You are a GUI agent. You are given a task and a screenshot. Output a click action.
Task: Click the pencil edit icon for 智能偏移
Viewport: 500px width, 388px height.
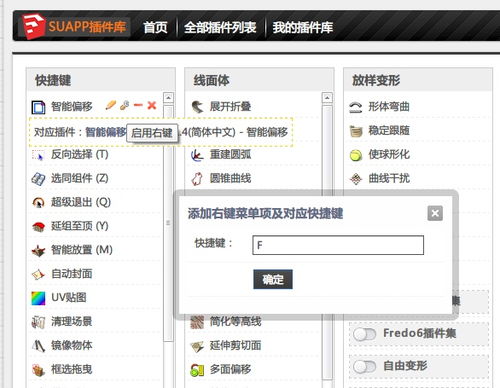(111, 105)
